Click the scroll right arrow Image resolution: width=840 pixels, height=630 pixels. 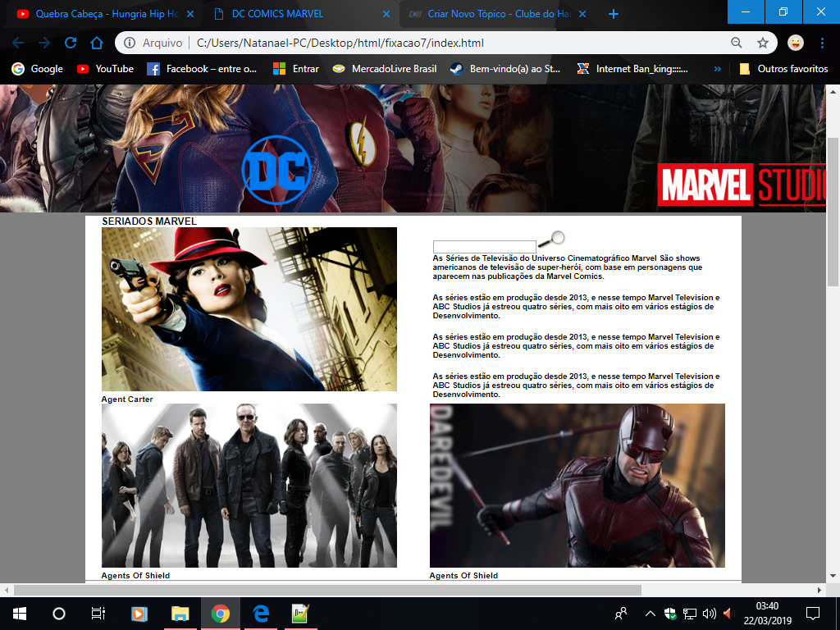click(x=819, y=590)
